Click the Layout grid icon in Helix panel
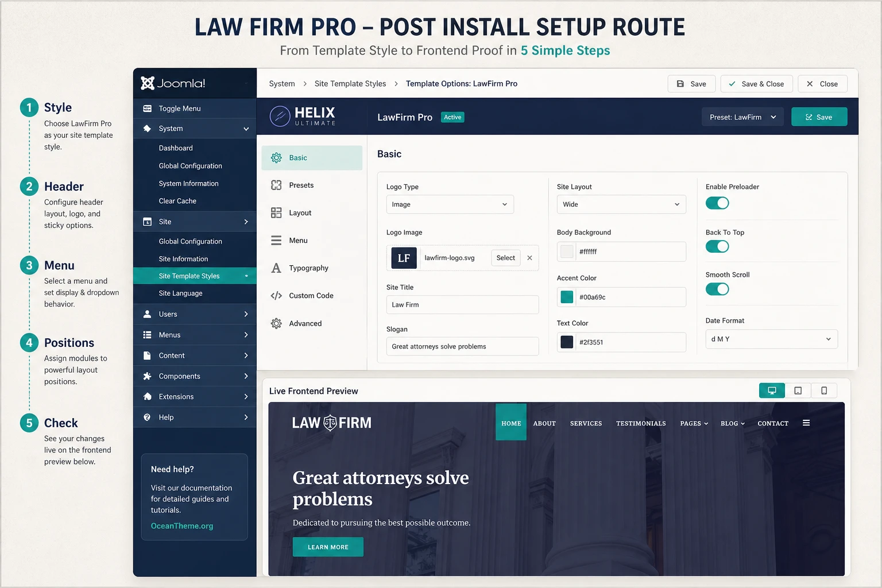 [x=276, y=213]
